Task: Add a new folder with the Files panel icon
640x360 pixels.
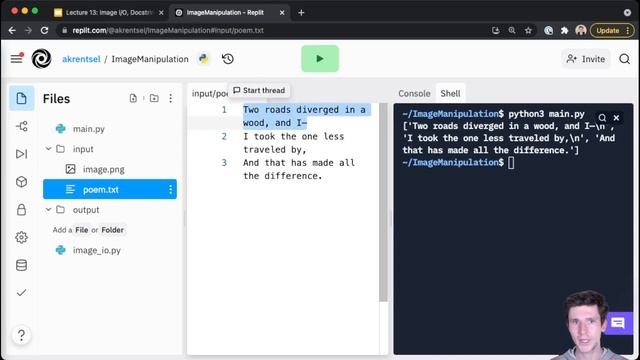Action: [154, 98]
